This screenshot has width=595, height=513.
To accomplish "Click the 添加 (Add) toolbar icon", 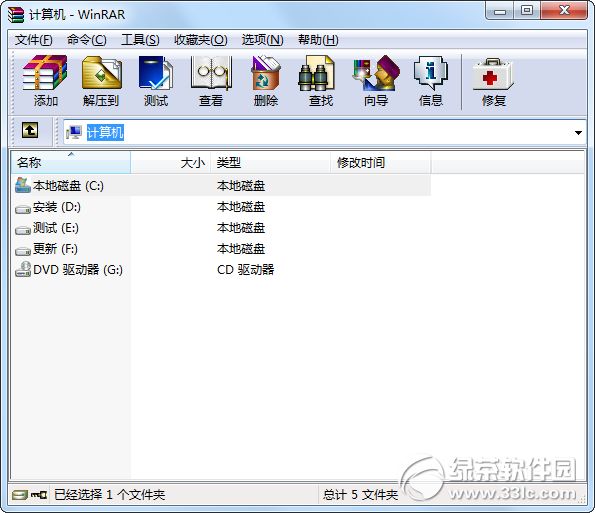I will [45, 80].
